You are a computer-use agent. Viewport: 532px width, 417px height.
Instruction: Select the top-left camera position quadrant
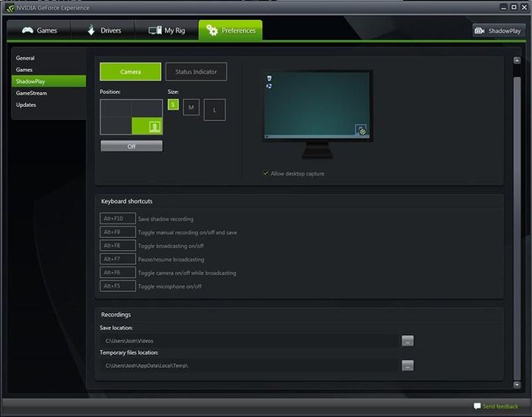[116, 109]
